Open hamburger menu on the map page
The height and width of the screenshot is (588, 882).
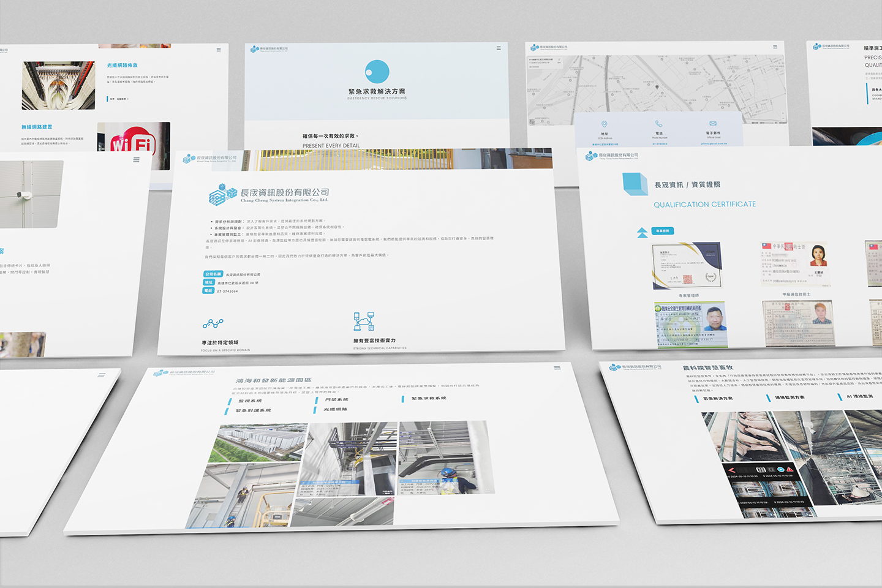pyautogui.click(x=775, y=47)
